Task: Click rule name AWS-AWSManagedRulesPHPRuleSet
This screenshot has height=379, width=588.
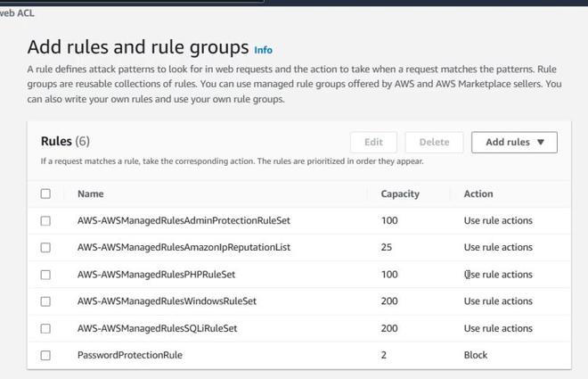Action: (157, 275)
